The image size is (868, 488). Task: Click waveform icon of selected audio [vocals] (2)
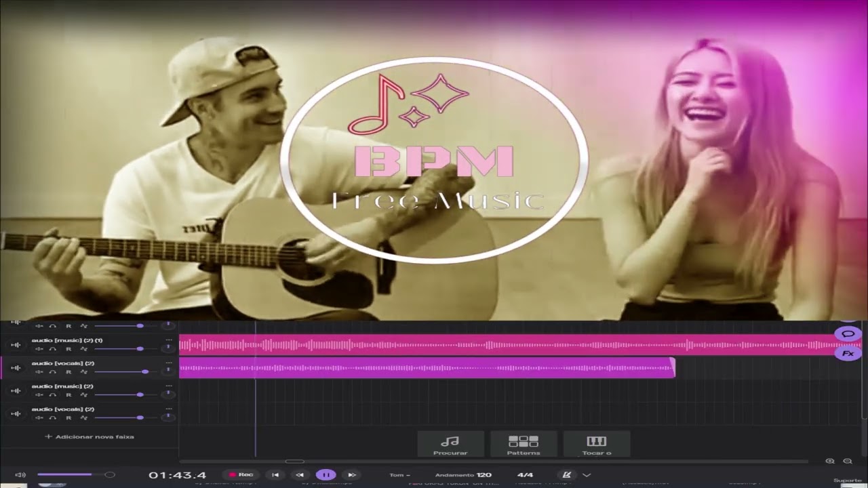pyautogui.click(x=16, y=368)
